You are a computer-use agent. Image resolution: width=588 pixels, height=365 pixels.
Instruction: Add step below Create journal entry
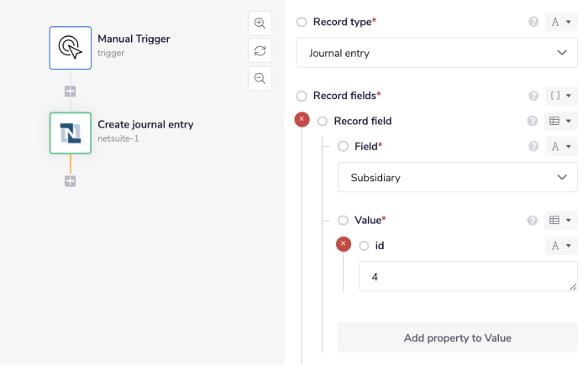(71, 181)
